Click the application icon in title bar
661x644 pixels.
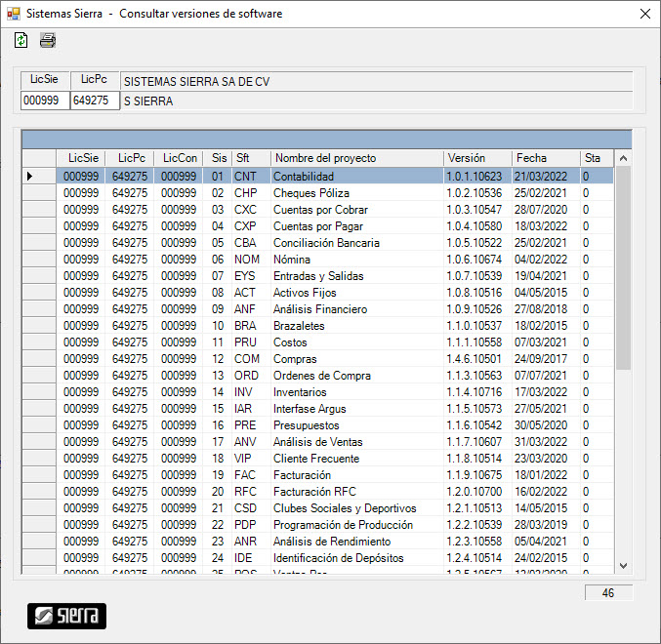(x=13, y=14)
